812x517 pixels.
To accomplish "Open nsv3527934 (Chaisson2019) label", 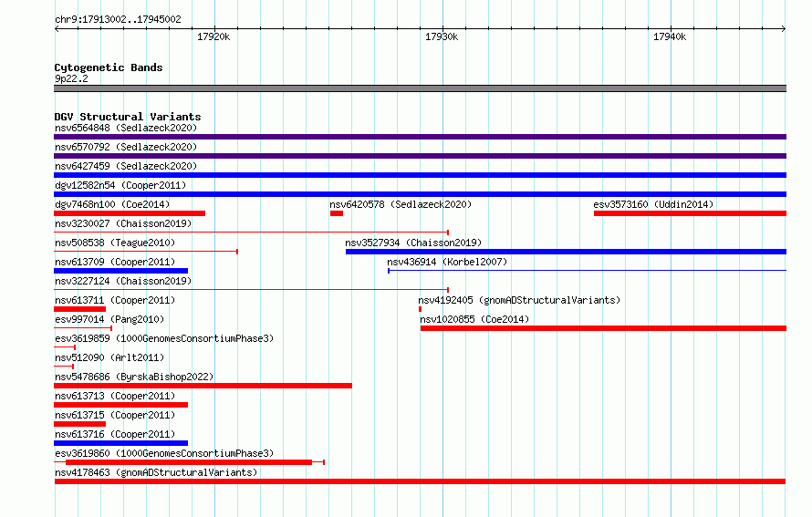I will point(413,243).
